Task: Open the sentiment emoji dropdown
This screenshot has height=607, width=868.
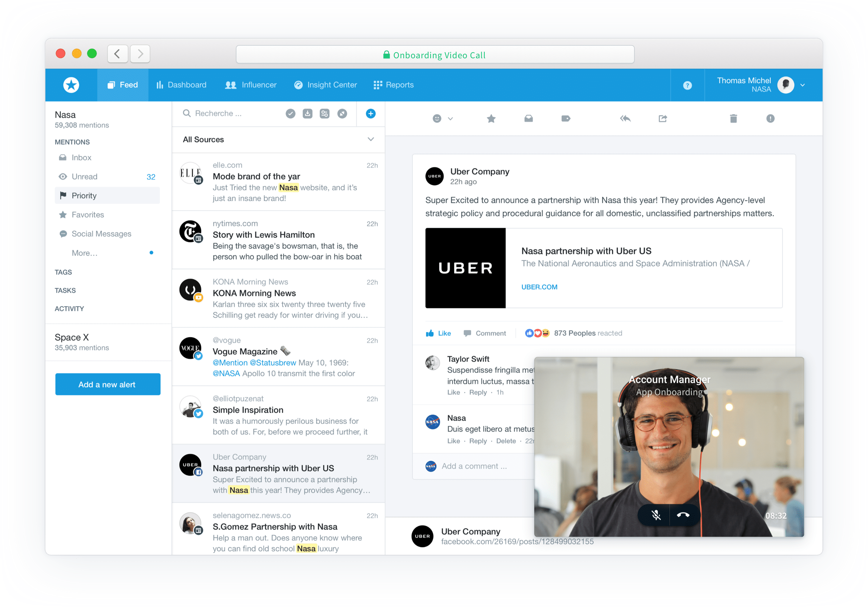Action: 442,118
